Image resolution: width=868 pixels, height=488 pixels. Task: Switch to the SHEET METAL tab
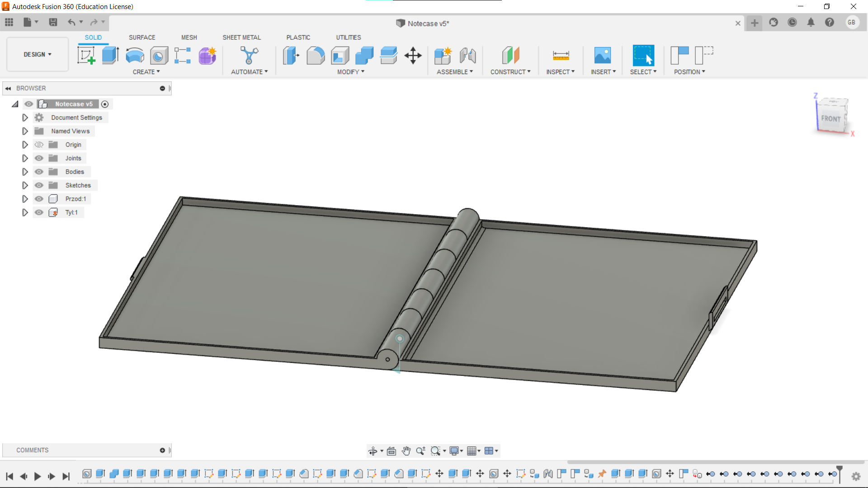pyautogui.click(x=241, y=38)
